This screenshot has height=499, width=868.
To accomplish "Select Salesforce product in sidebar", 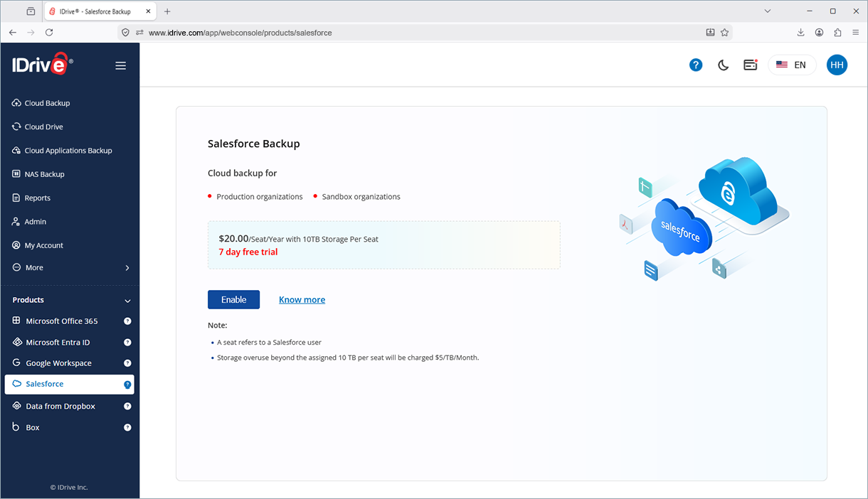I will point(69,384).
